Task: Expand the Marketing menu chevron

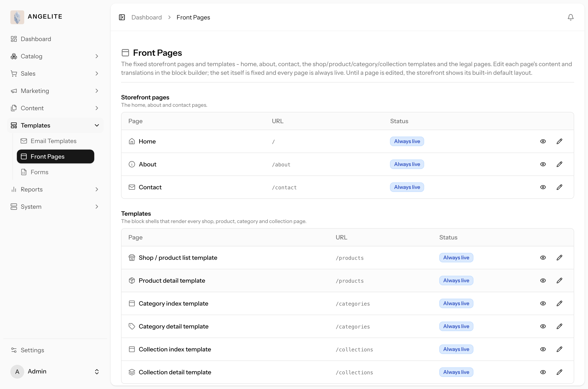Action: (97, 91)
